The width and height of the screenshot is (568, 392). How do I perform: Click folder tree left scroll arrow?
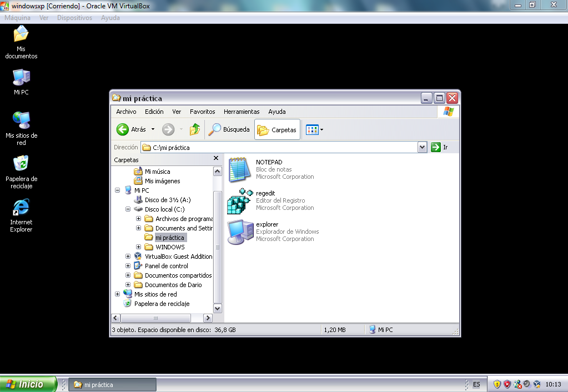pyautogui.click(x=116, y=318)
